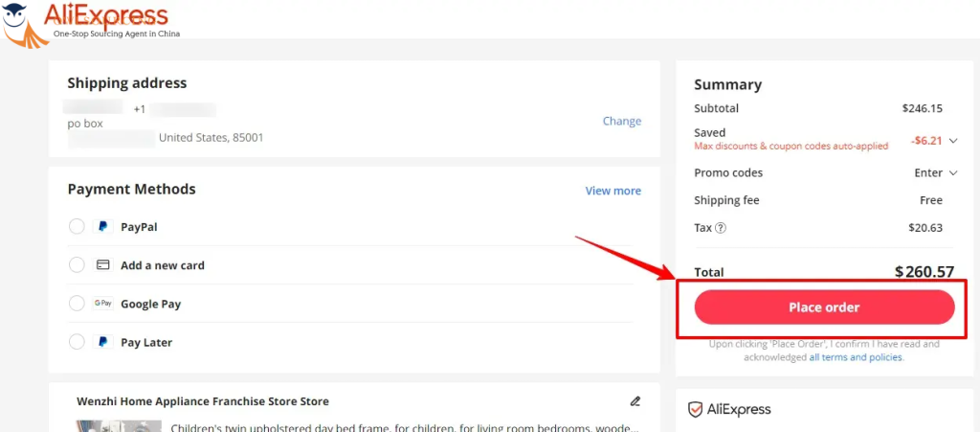Click Wenzhi Home Appliance Franchise Store name
Image resolution: width=980 pixels, height=432 pixels.
202,401
